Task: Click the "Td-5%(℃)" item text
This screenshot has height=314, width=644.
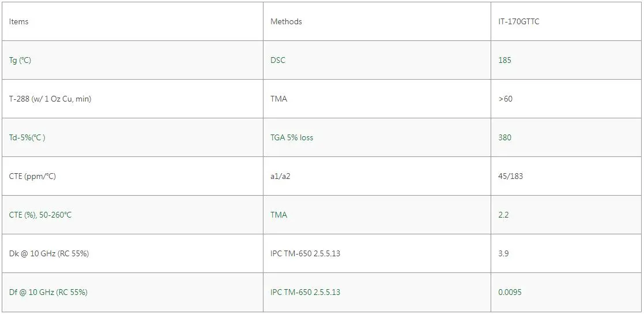Action: point(27,137)
